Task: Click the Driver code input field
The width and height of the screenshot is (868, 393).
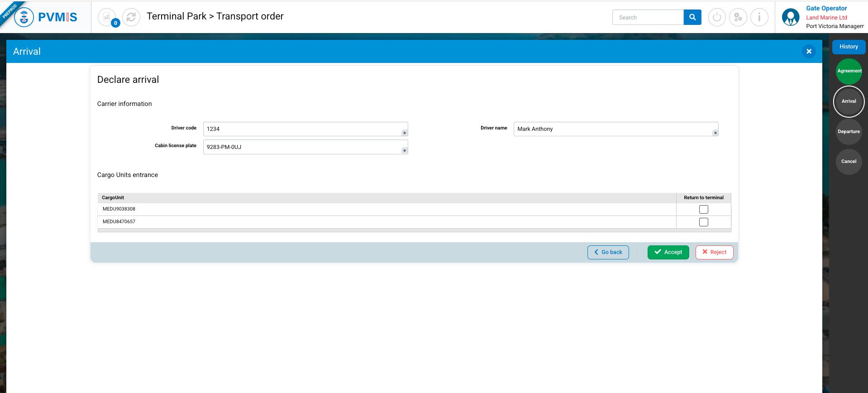Action: pyautogui.click(x=303, y=129)
